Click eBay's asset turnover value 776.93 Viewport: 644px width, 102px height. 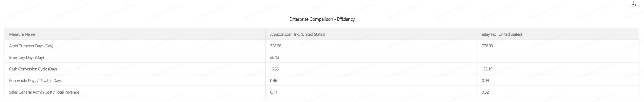coord(487,46)
